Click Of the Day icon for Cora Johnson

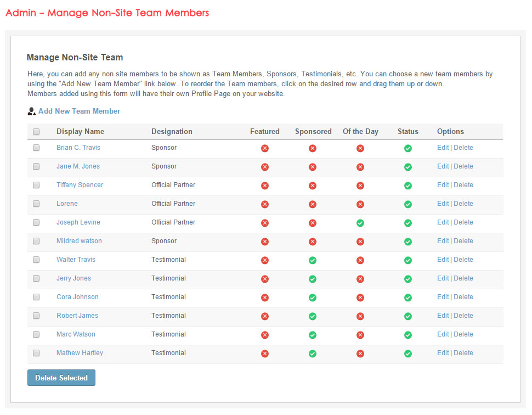click(360, 298)
